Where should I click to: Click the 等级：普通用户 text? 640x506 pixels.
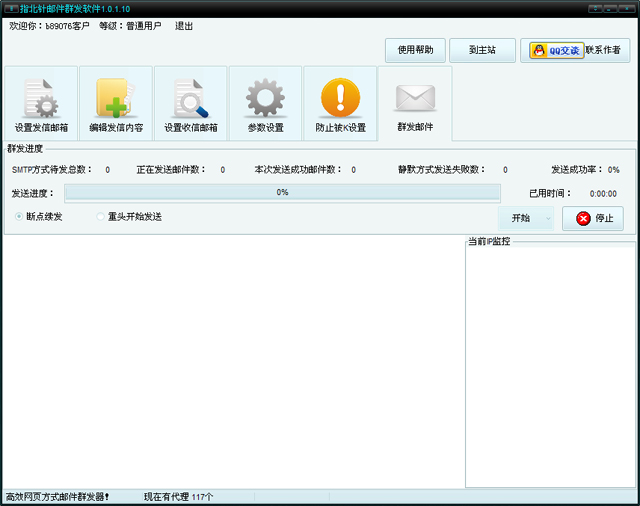click(x=130, y=26)
